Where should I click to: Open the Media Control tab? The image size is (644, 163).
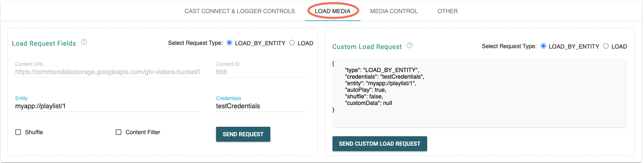click(x=394, y=11)
